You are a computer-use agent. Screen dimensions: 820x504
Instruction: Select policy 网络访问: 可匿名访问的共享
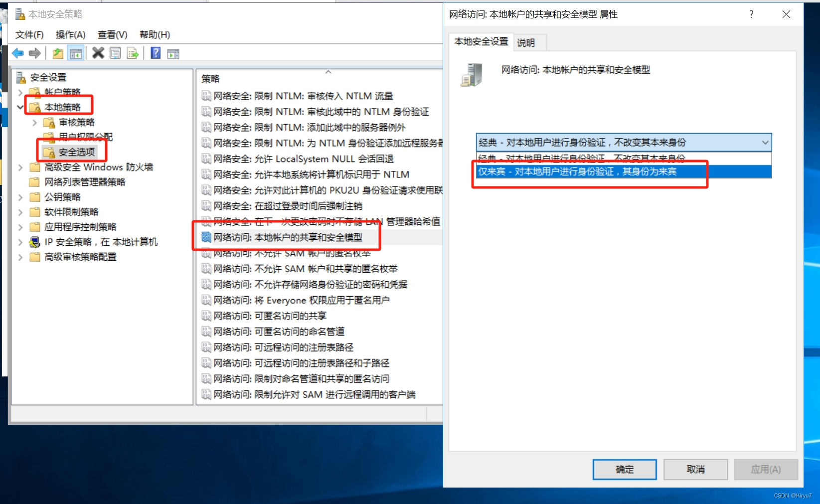(x=290, y=316)
